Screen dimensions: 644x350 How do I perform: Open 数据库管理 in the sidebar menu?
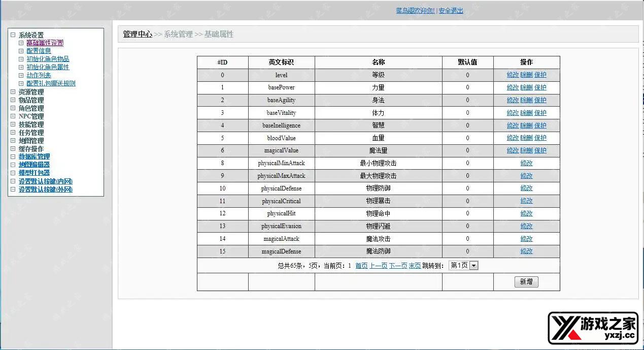34,157
